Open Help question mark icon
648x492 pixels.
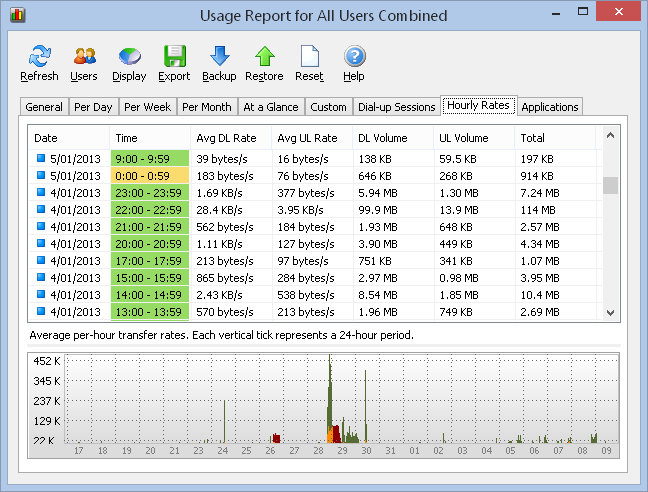(354, 56)
